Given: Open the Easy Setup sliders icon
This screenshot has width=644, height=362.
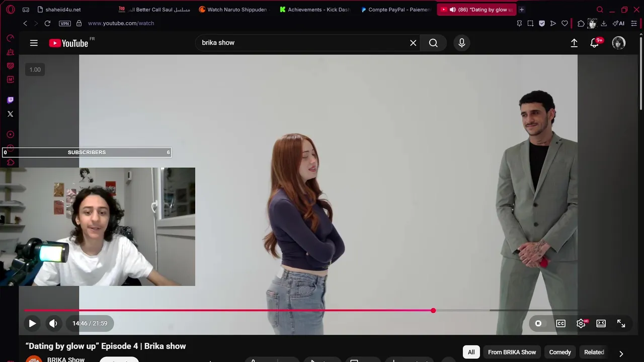Looking at the screenshot, I should (x=634, y=23).
